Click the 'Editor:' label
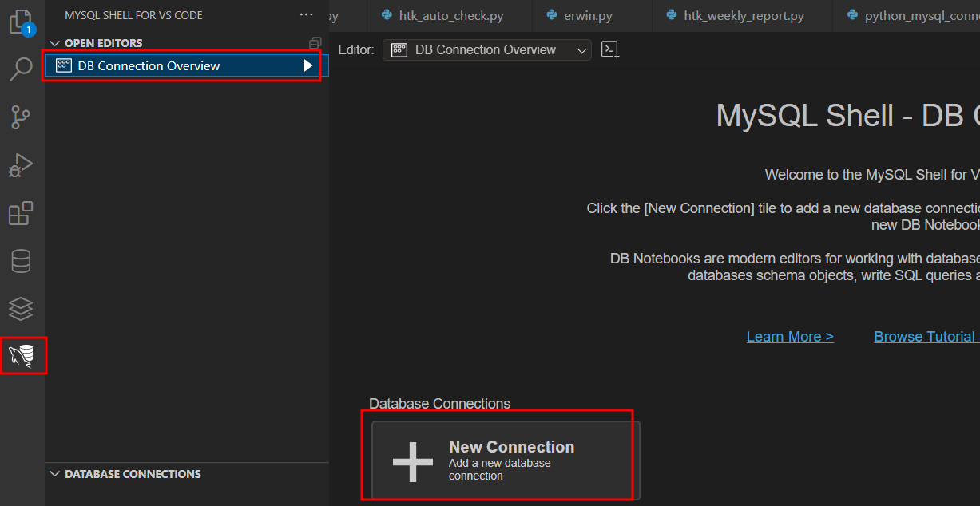The width and height of the screenshot is (980, 506). 356,49
